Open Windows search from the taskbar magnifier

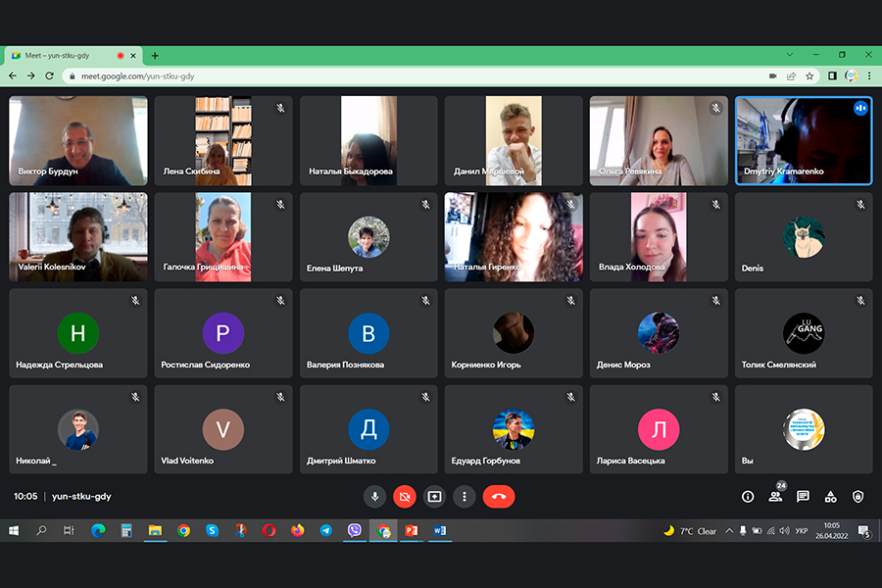pyautogui.click(x=41, y=530)
